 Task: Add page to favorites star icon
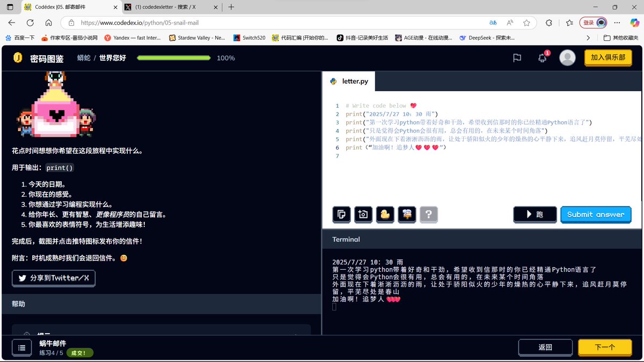(526, 23)
